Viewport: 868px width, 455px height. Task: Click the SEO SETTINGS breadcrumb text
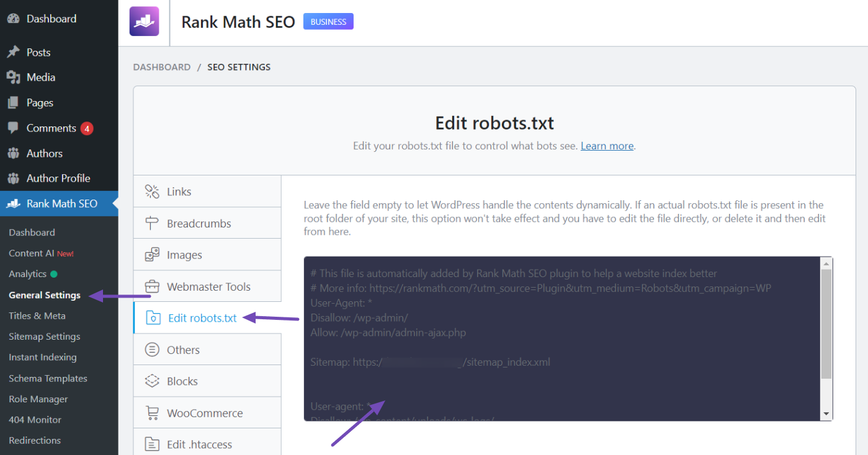pos(239,67)
